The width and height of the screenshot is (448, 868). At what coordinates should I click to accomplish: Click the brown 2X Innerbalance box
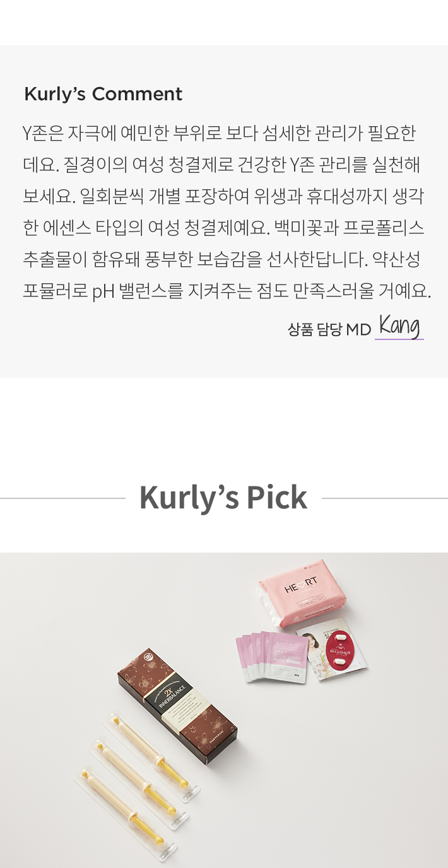click(x=177, y=708)
